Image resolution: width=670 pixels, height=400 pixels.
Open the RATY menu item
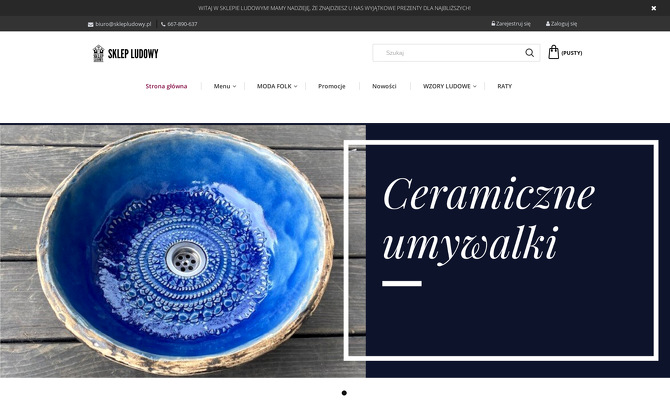click(505, 86)
